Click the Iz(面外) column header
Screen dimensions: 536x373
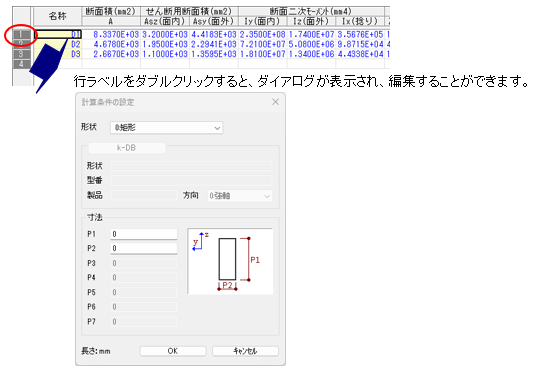coord(311,21)
